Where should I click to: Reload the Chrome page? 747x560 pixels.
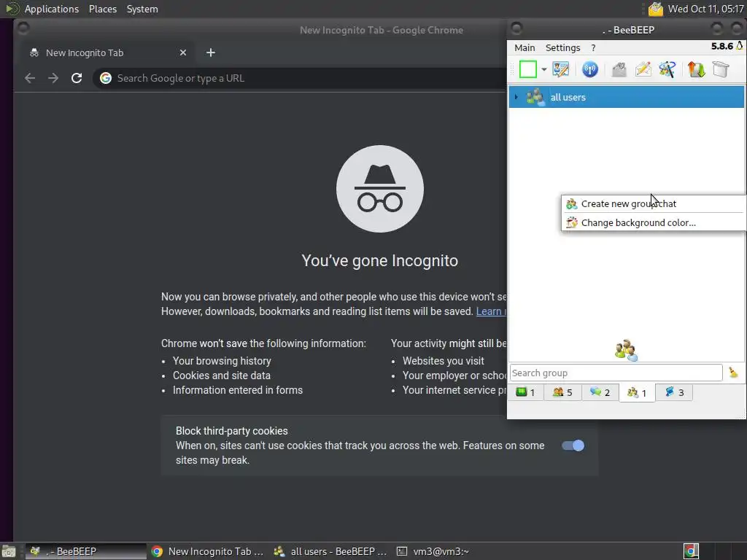click(77, 78)
